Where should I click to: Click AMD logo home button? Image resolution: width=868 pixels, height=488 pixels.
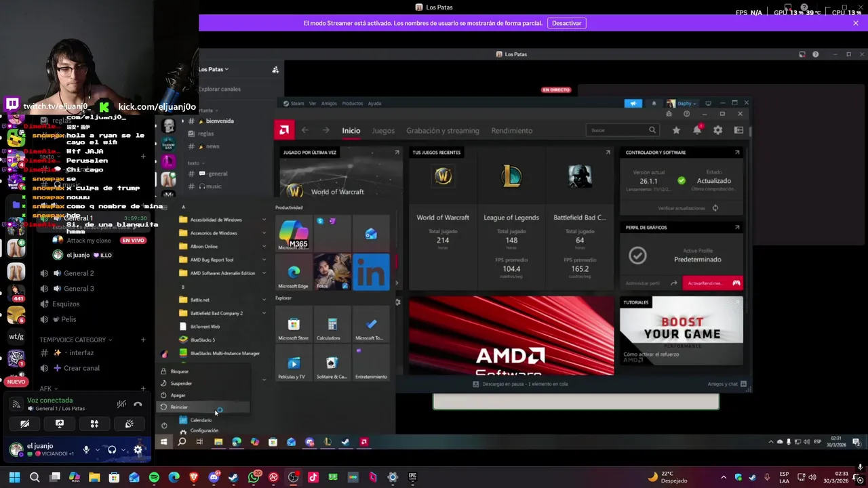pyautogui.click(x=284, y=130)
